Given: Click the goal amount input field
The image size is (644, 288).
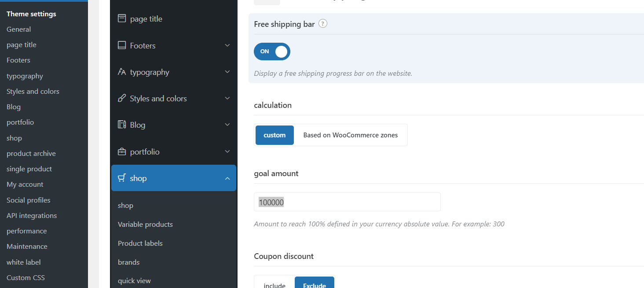Looking at the screenshot, I should (347, 202).
